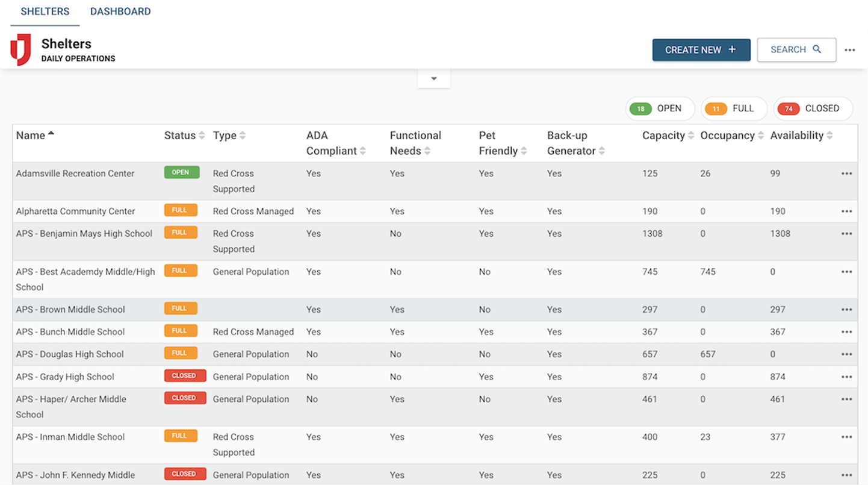The height and width of the screenshot is (485, 868).
Task: Toggle the OPEN status filter
Action: (x=660, y=108)
